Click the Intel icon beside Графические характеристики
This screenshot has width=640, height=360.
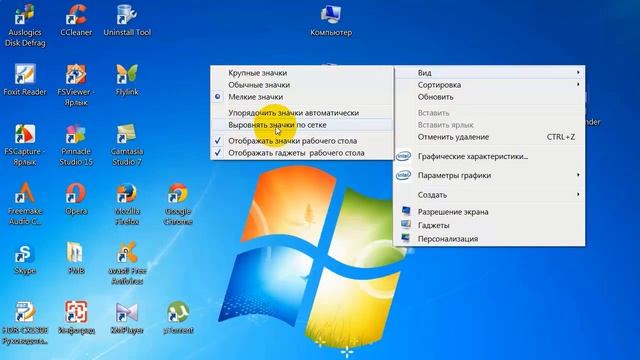click(403, 156)
